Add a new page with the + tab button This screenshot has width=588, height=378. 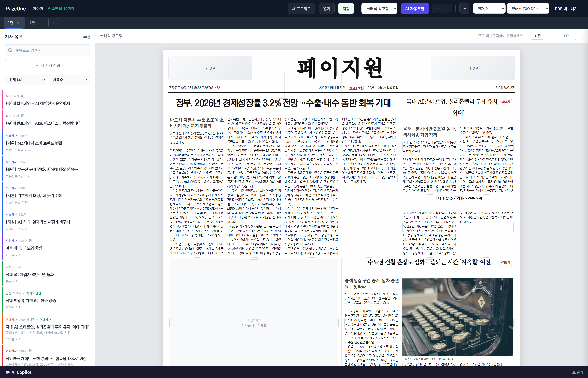53,23
